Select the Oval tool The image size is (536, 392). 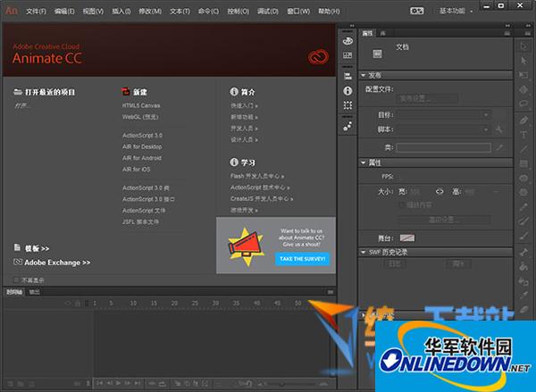point(523,178)
